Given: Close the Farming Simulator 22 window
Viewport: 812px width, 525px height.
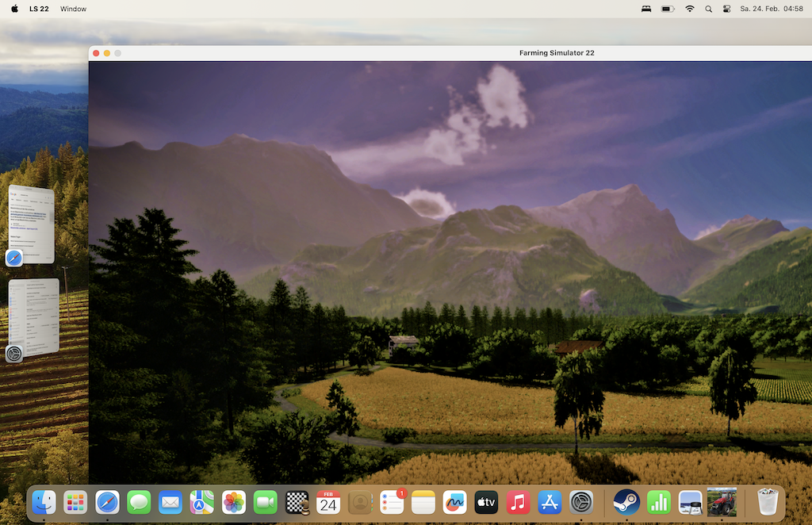Looking at the screenshot, I should [x=96, y=53].
